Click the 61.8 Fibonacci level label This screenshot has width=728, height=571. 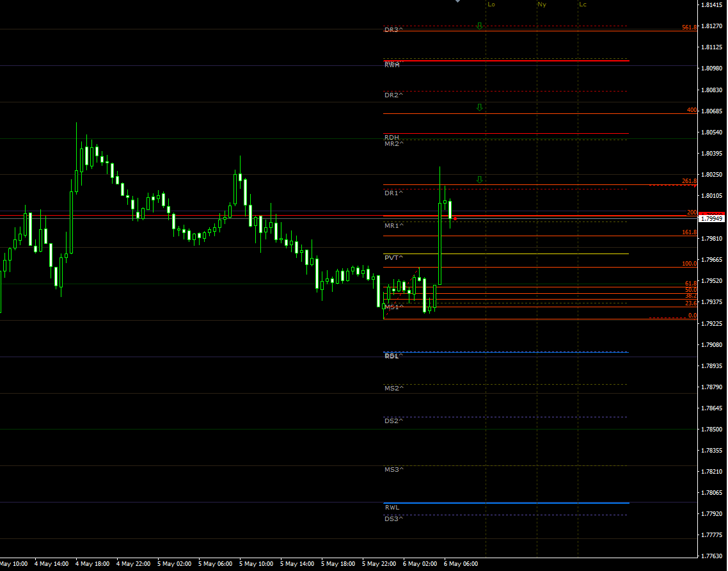tap(691, 284)
